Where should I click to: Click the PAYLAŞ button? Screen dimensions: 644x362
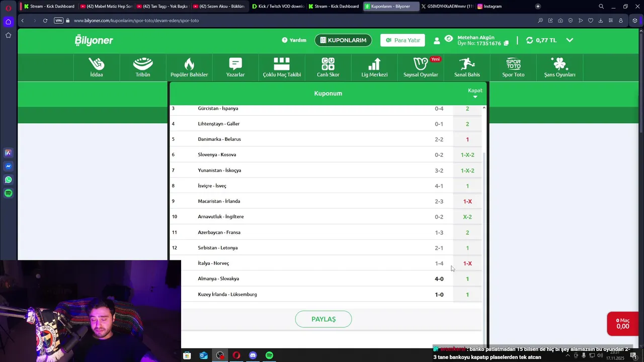[x=324, y=319]
